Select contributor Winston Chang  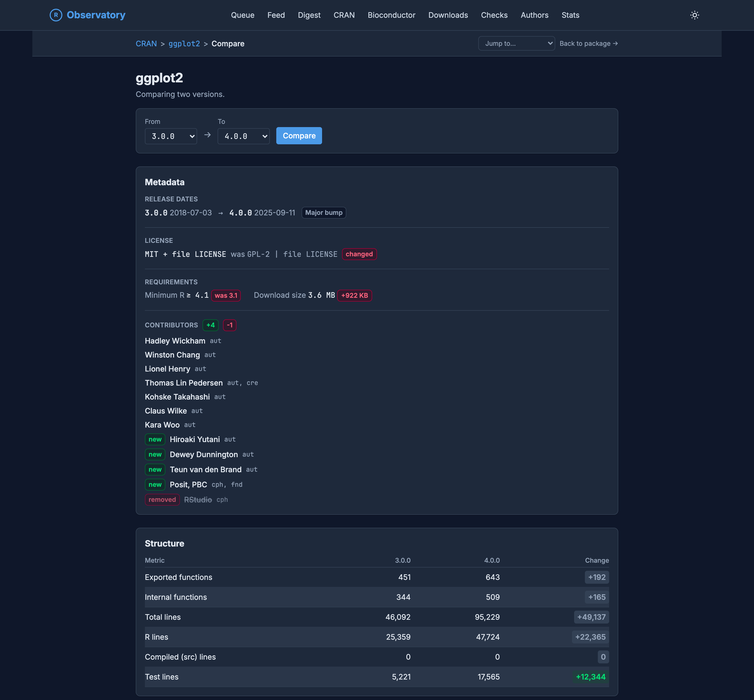(172, 355)
